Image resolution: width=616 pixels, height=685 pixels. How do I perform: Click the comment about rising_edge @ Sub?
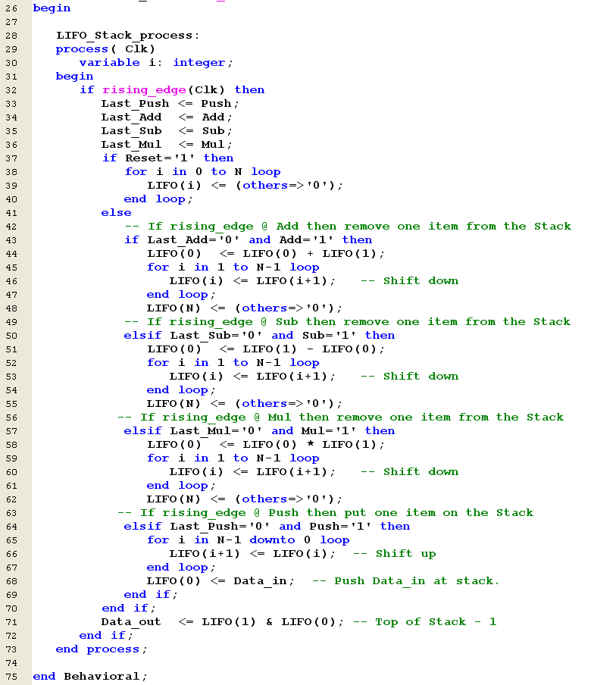tap(348, 322)
